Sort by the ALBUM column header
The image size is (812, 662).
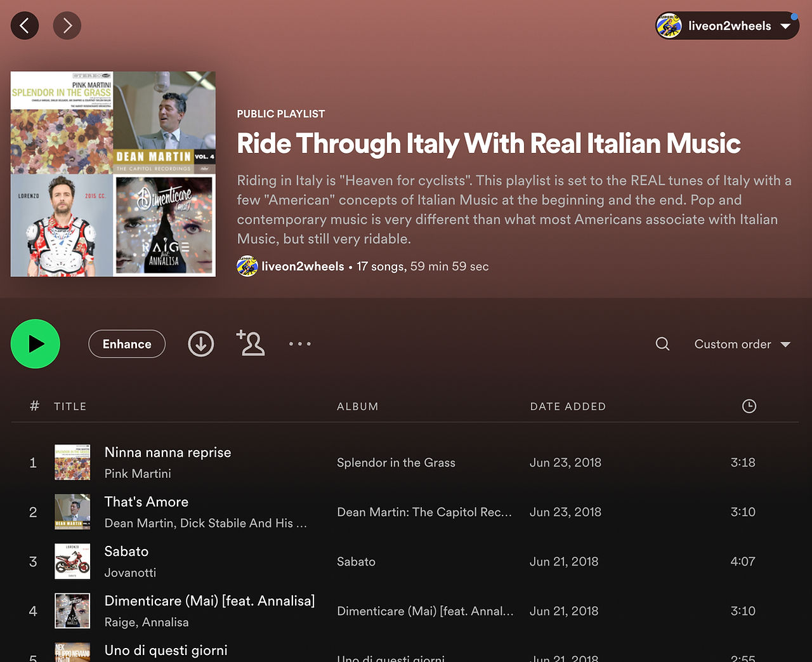[358, 406]
